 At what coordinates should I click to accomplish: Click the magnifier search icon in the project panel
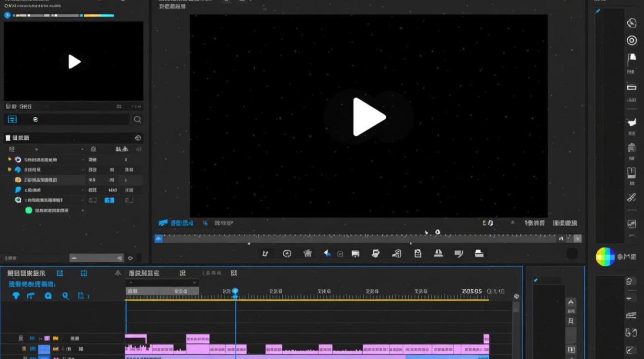pyautogui.click(x=138, y=120)
